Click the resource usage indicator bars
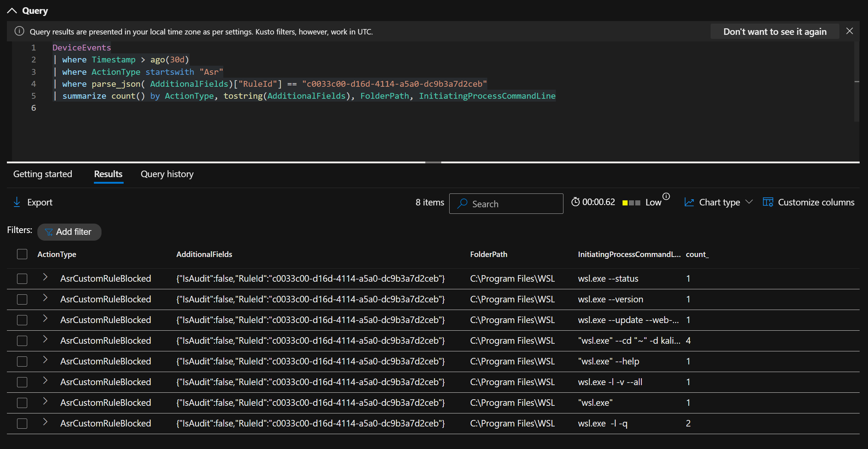The image size is (868, 449). pyautogui.click(x=631, y=203)
